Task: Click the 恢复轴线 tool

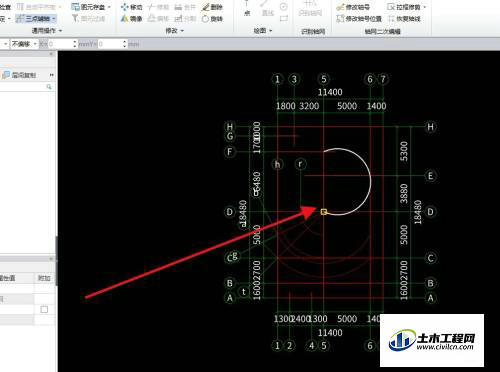Action: point(404,19)
